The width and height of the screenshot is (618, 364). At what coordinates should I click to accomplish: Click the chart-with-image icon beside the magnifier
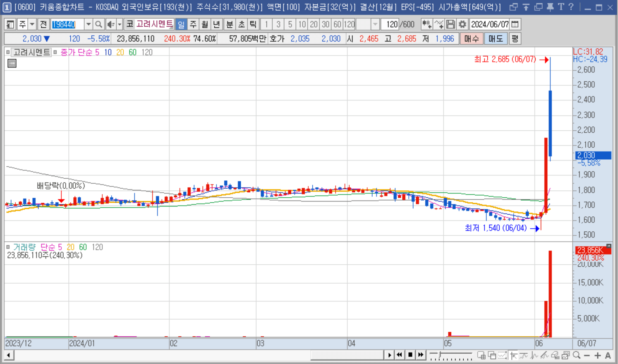[566, 355]
